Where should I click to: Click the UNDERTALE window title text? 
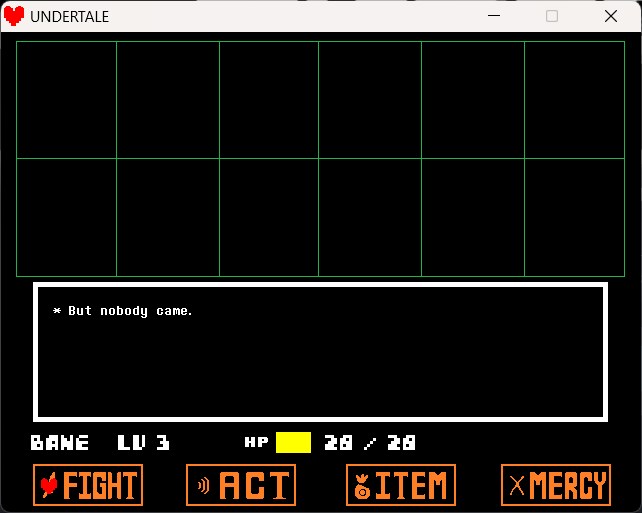70,17
